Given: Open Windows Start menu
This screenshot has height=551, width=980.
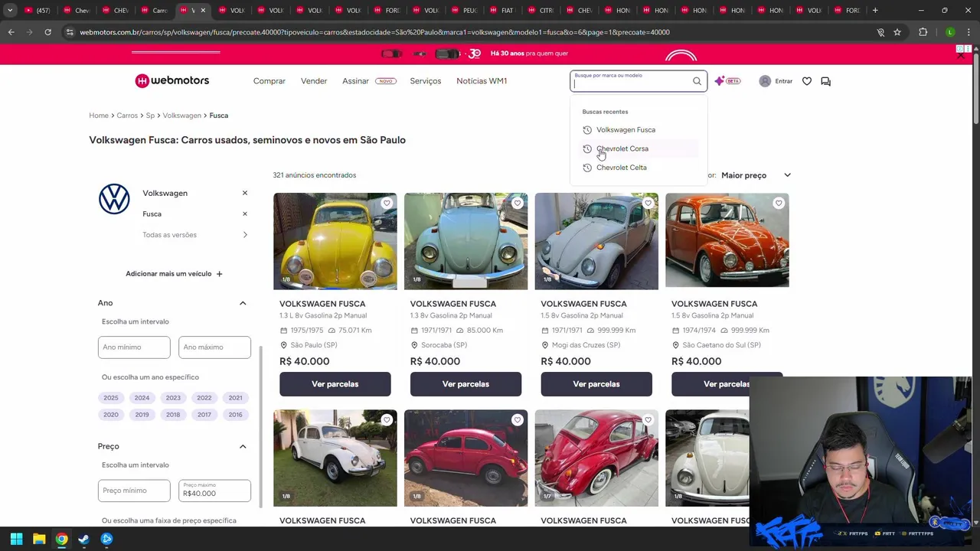Looking at the screenshot, I should 16,539.
